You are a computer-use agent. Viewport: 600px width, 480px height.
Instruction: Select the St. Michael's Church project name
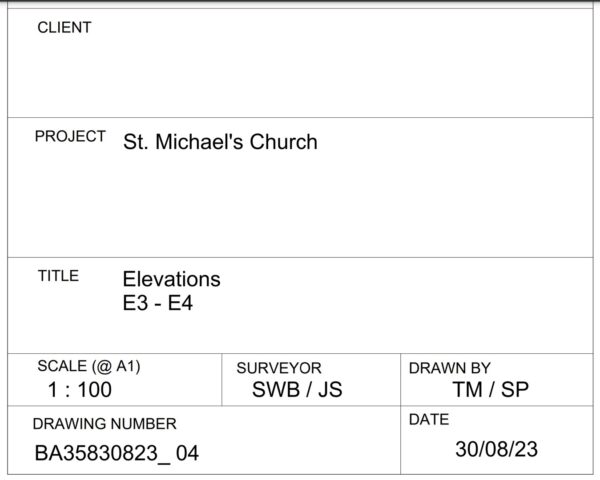click(x=220, y=142)
